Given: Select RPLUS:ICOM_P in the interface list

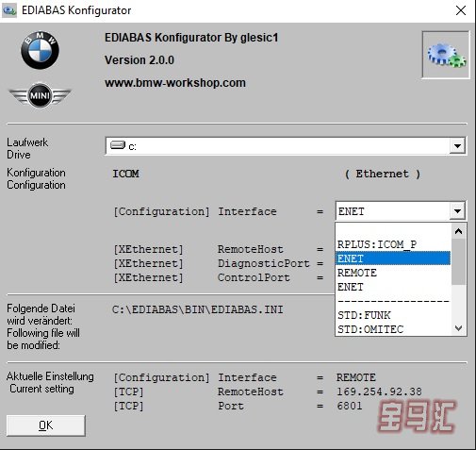Looking at the screenshot, I should pos(393,244).
